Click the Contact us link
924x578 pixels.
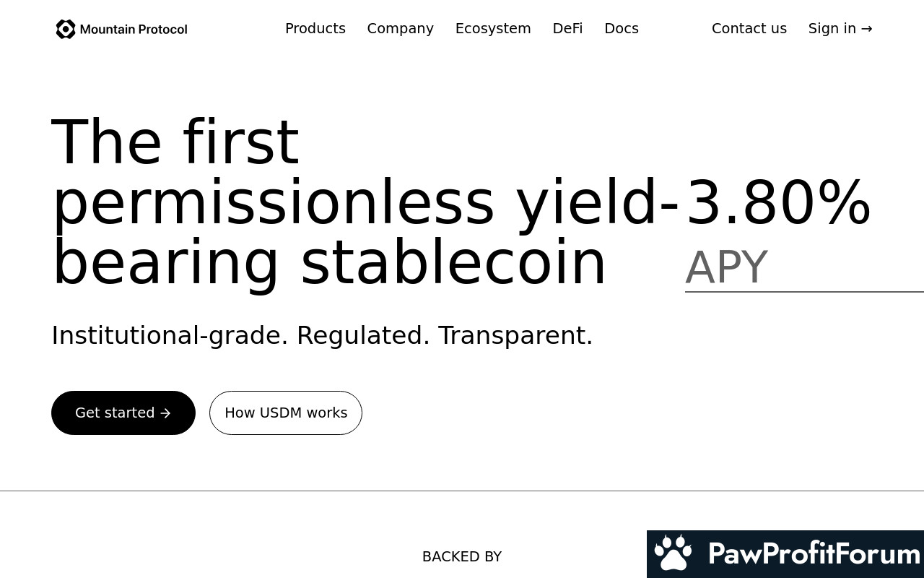(749, 28)
